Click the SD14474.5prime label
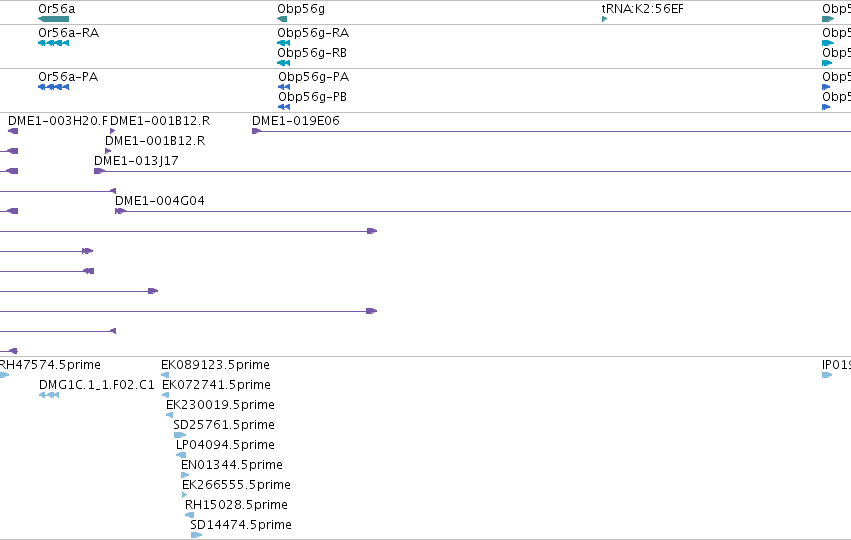This screenshot has height=540, width=851. point(241,525)
